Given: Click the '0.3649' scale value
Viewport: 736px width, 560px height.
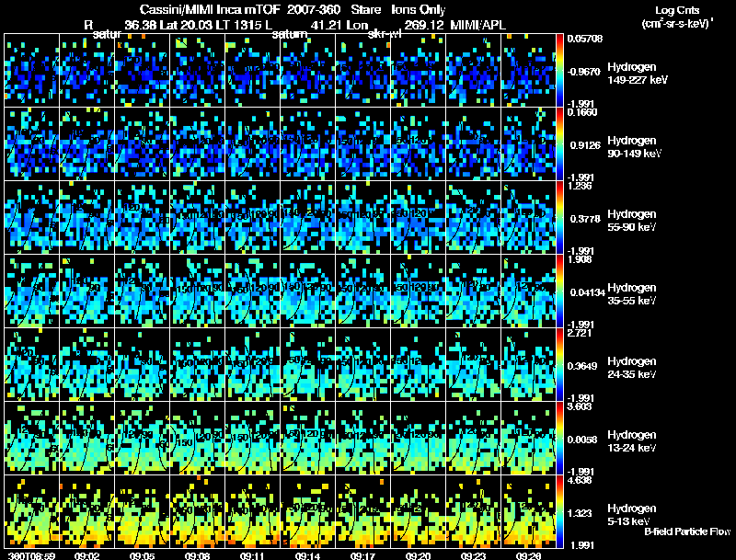Looking at the screenshot, I should tap(582, 366).
